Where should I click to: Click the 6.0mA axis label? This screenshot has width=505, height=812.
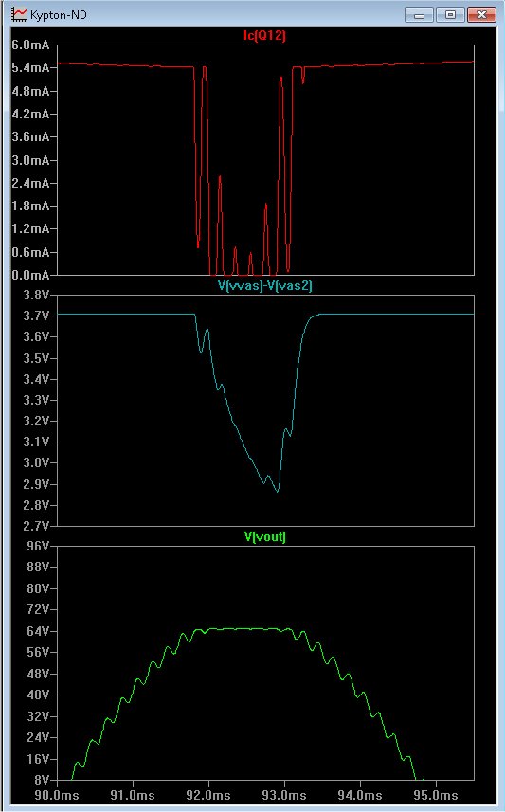(x=30, y=45)
